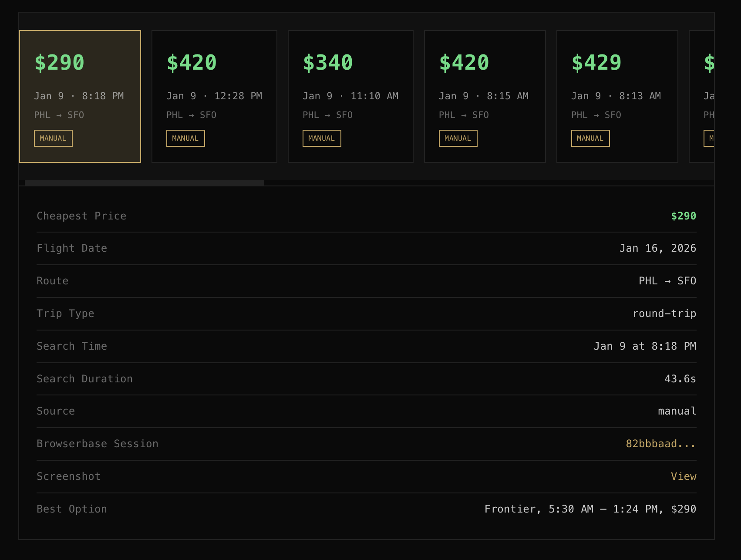Open the $429 search result card

[x=617, y=96]
